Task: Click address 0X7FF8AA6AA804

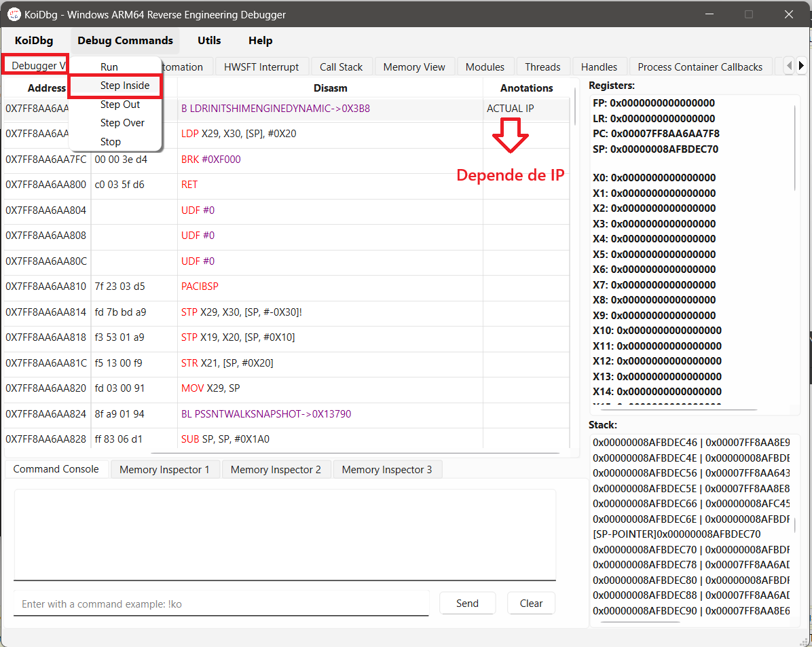Action: pos(46,210)
